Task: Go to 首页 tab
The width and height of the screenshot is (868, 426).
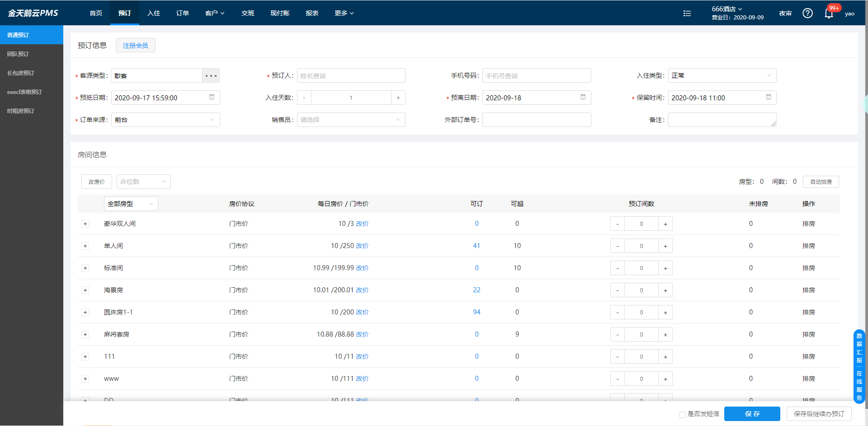Action: [x=96, y=13]
